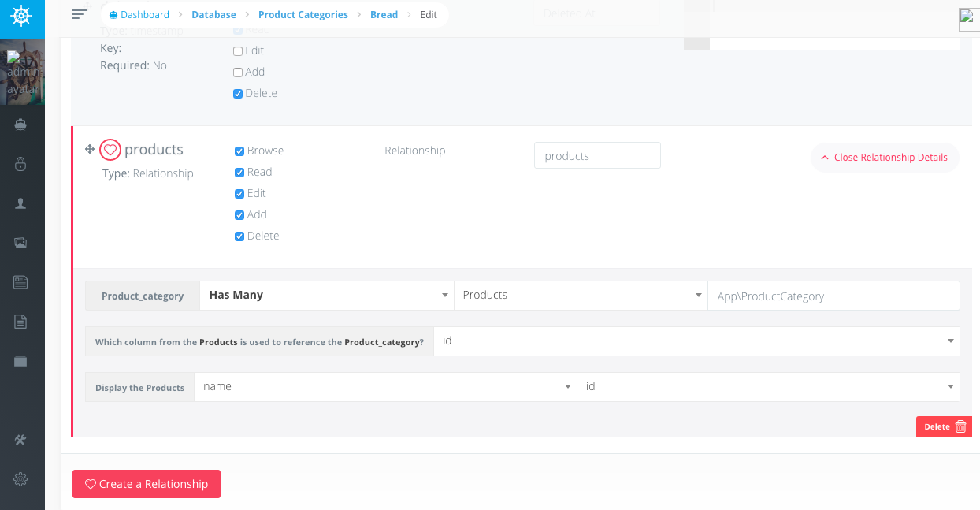Uncheck Browse for the products relationship
The width and height of the screenshot is (980, 510).
pos(239,150)
